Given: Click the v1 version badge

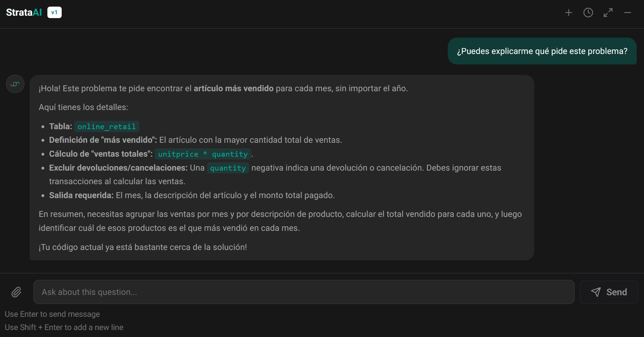Looking at the screenshot, I should point(54,13).
